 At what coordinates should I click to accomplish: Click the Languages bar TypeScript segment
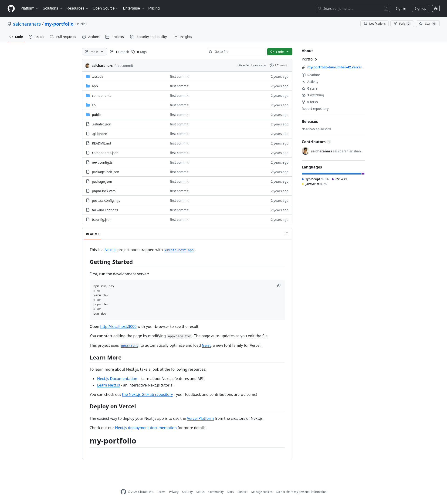point(331,174)
